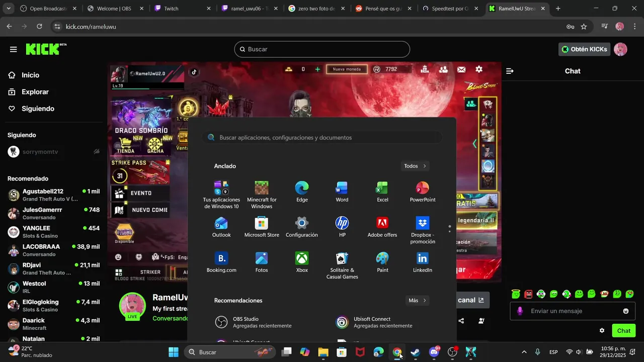Open clock and date flyout
644x362 pixels.
click(613, 352)
